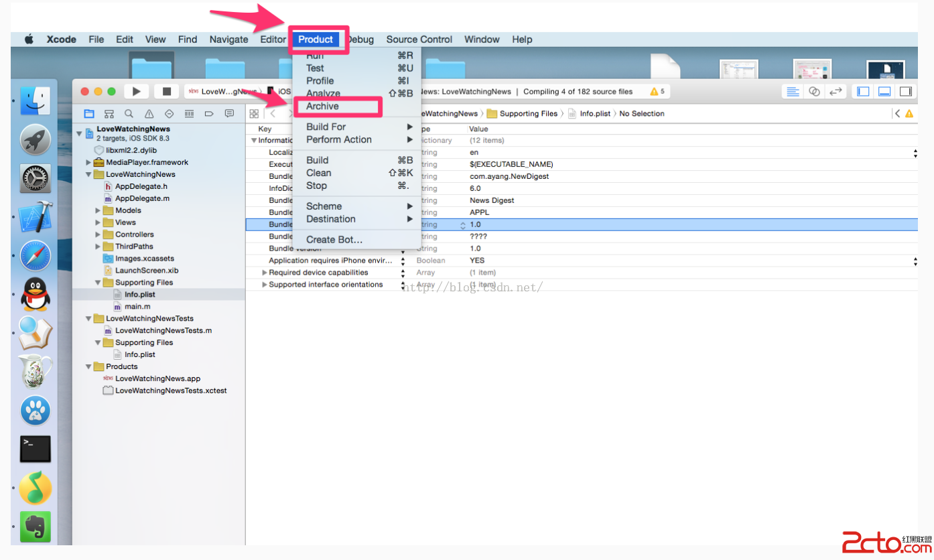The height and width of the screenshot is (560, 934).
Task: Open Evernote from the Dock
Action: (x=35, y=527)
